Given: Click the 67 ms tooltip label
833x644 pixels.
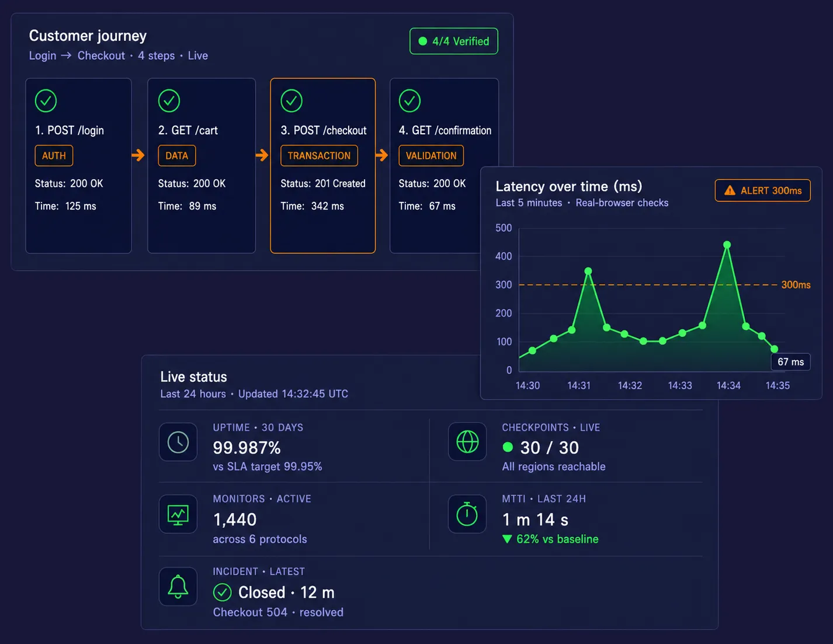Looking at the screenshot, I should click(791, 362).
